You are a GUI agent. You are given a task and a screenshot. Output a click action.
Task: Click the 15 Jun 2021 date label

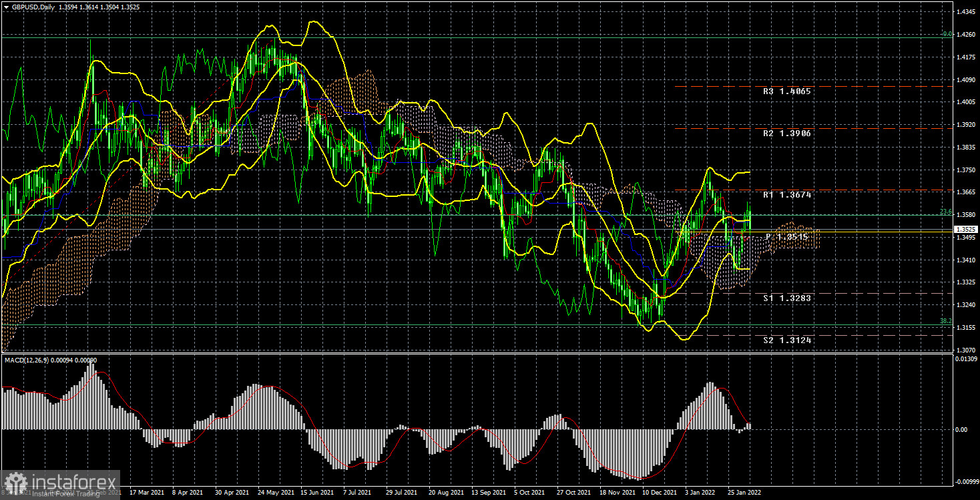317,492
